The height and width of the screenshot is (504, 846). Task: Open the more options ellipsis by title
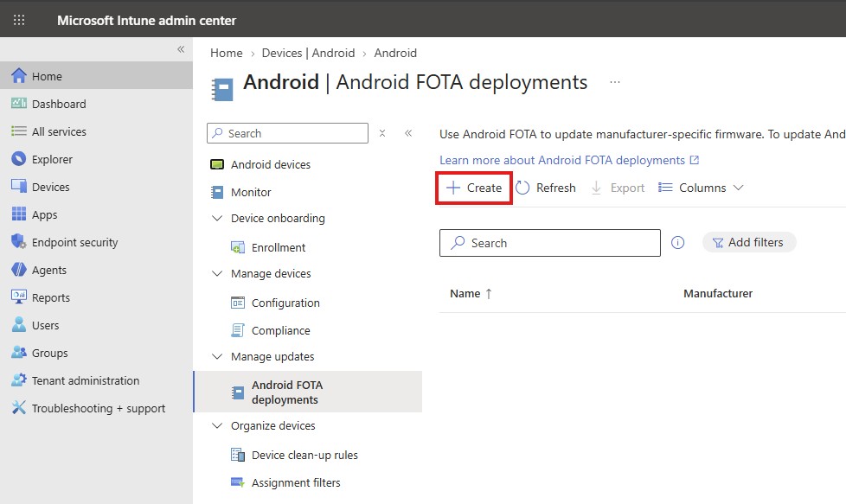click(x=614, y=82)
